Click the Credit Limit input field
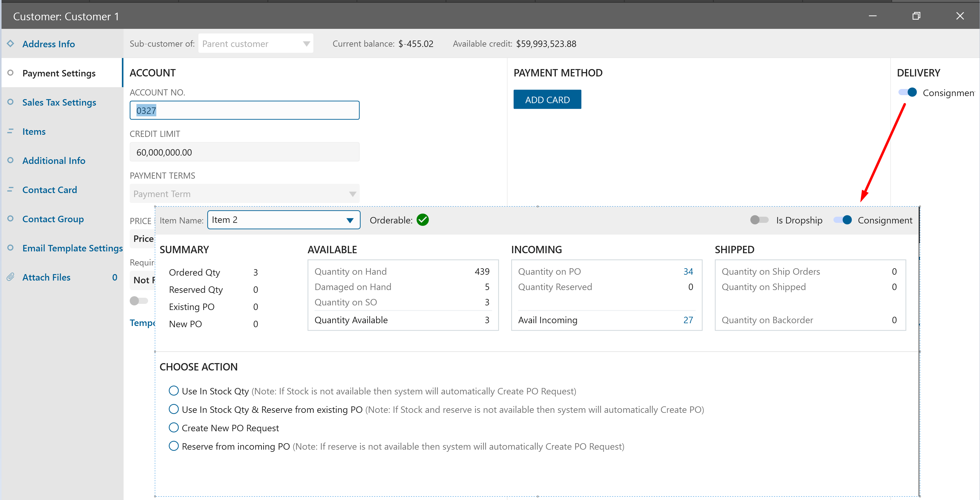The image size is (980, 500). tap(244, 152)
